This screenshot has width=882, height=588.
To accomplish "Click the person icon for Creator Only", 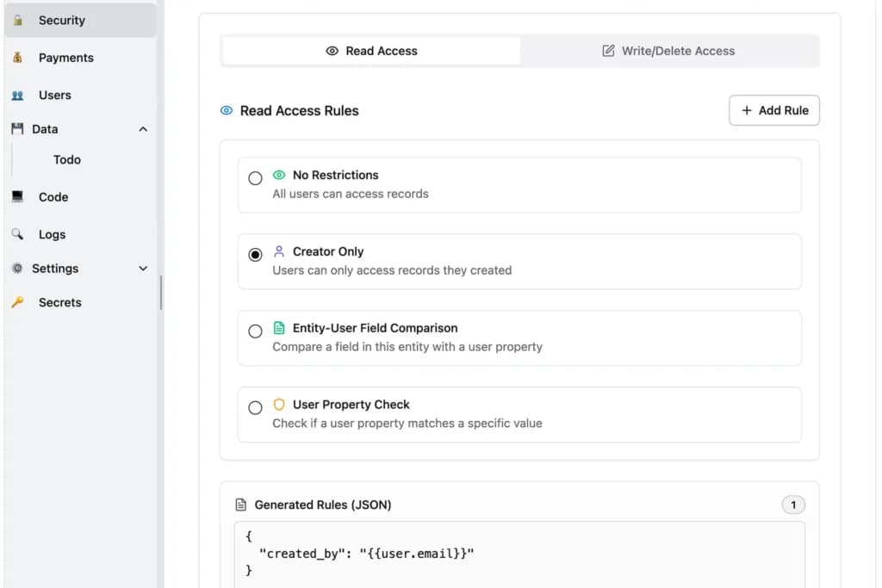I will pos(279,251).
